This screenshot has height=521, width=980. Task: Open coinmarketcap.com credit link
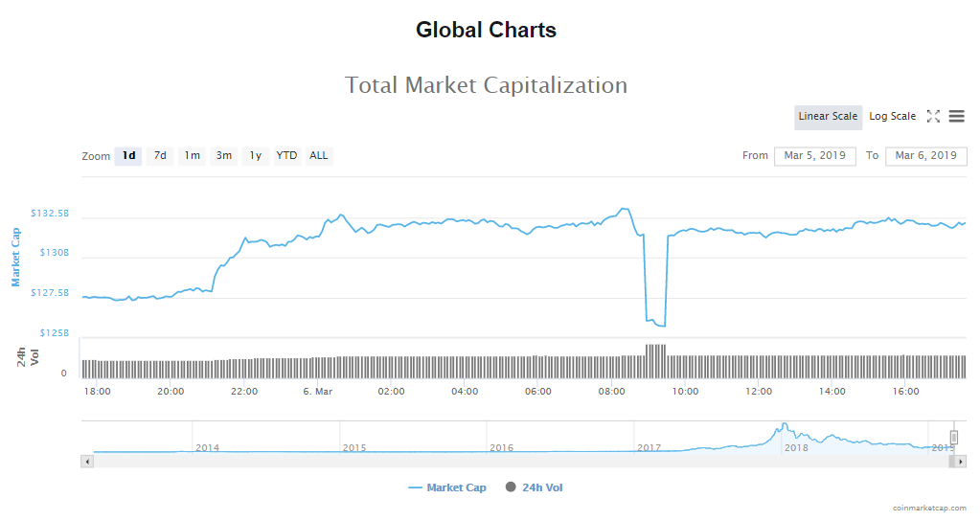pos(928,510)
